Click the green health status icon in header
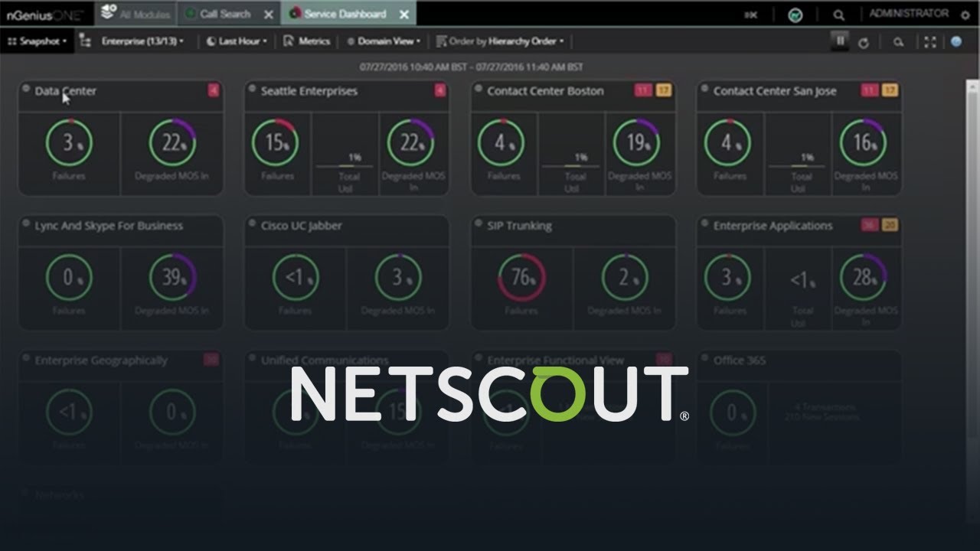Image resolution: width=980 pixels, height=551 pixels. [x=795, y=15]
